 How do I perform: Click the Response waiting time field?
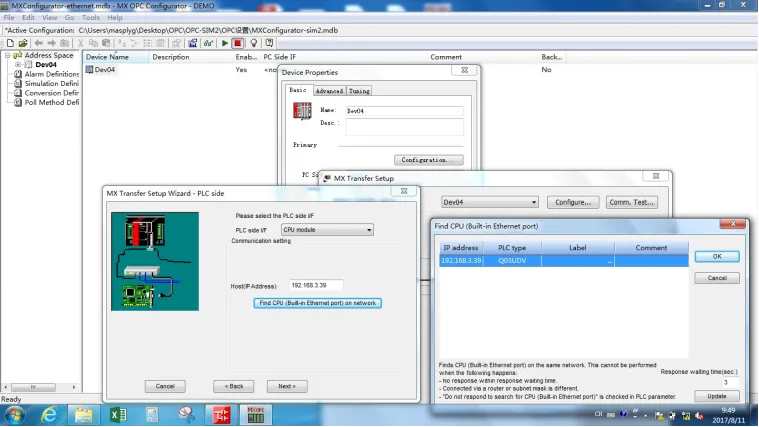pyautogui.click(x=730, y=382)
